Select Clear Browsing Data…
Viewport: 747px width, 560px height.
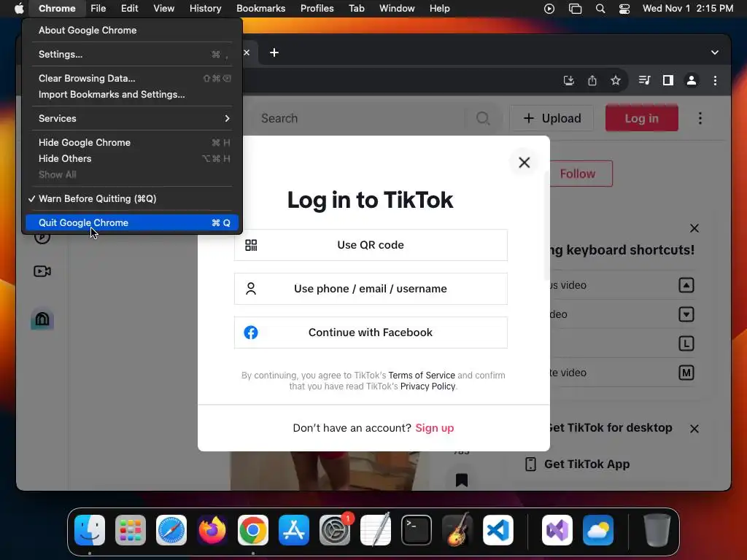coord(132,78)
